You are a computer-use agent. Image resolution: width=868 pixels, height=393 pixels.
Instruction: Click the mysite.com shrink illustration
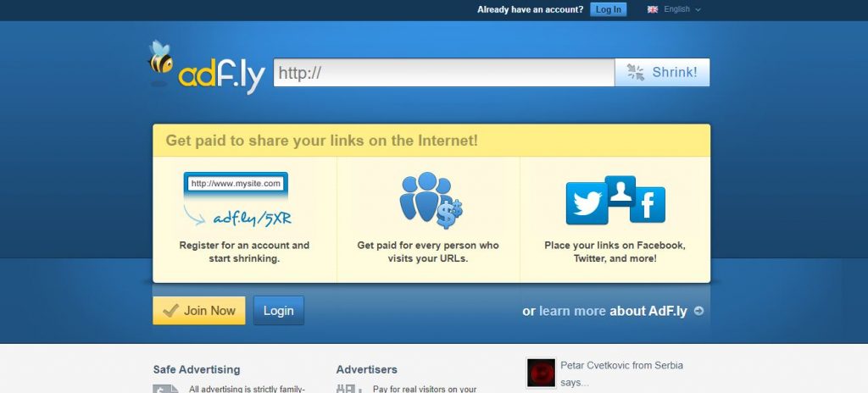[x=237, y=200]
